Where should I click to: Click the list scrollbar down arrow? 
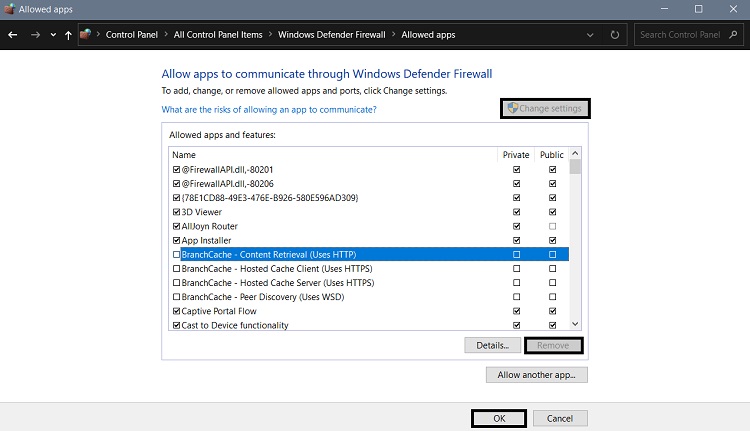point(575,324)
